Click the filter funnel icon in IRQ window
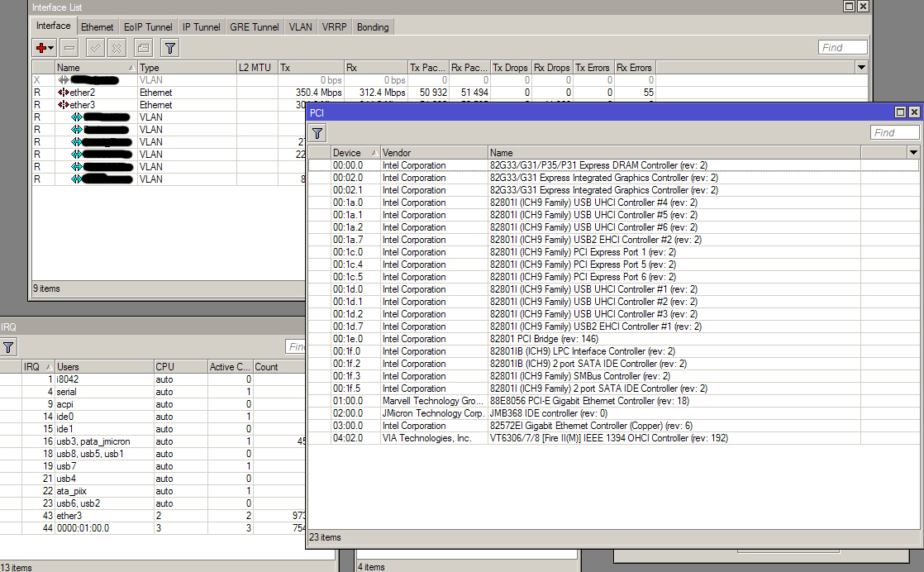The height and width of the screenshot is (572, 924). (x=7, y=347)
